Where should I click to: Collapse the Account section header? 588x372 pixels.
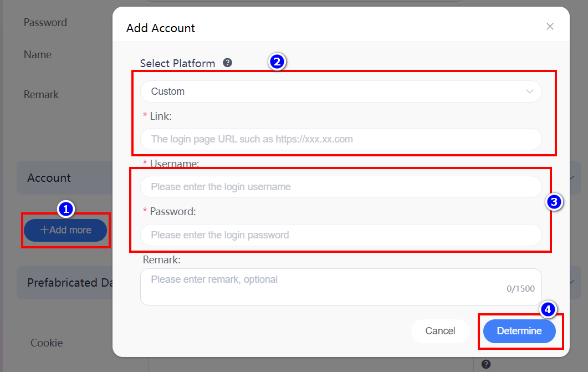64,178
